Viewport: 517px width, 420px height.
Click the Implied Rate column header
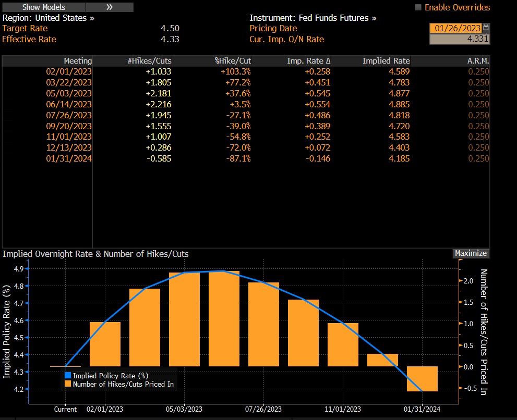tap(386, 61)
